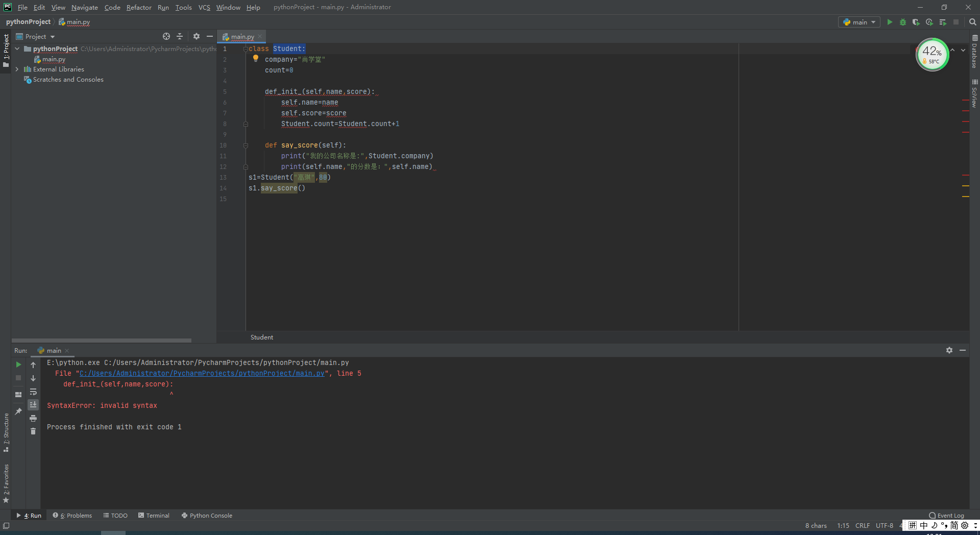Collapse the say_score function fold on line 10
Viewport: 980px width, 535px height.
coord(246,145)
